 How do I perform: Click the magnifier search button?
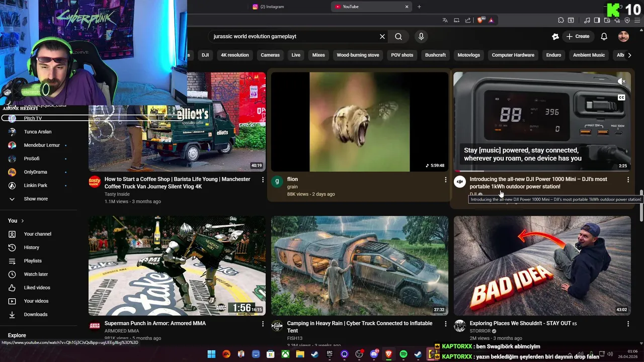398,36
